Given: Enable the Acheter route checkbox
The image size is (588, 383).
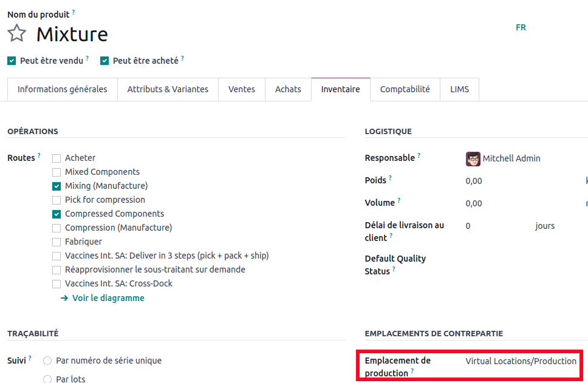Looking at the screenshot, I should pyautogui.click(x=56, y=158).
